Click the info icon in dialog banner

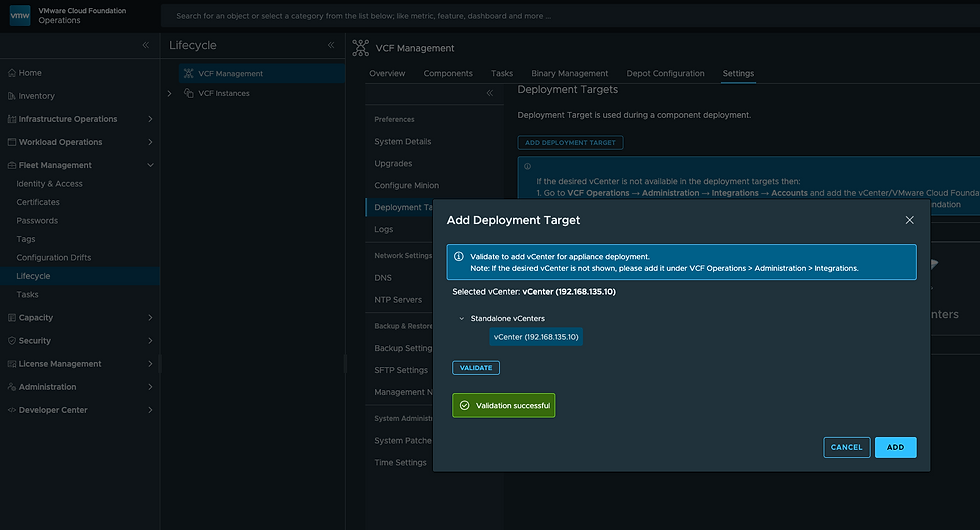(x=459, y=257)
